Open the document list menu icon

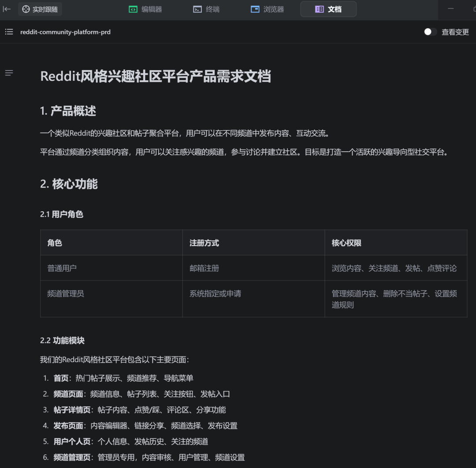click(x=9, y=32)
